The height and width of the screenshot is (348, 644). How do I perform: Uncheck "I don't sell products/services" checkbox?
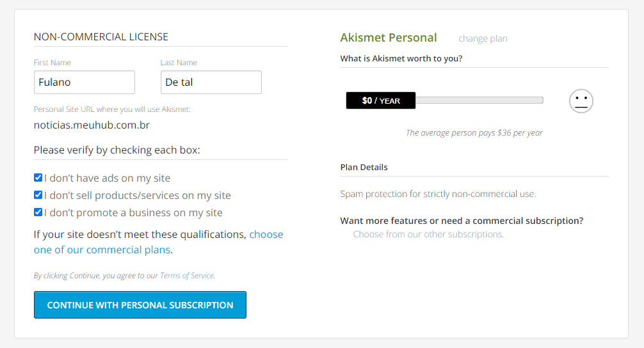click(x=38, y=195)
